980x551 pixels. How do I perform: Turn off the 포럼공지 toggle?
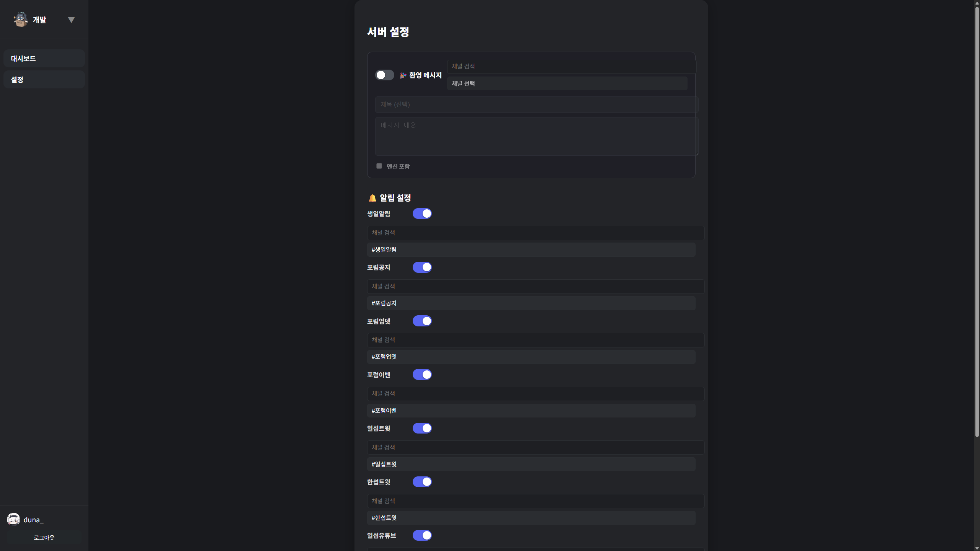(x=422, y=267)
